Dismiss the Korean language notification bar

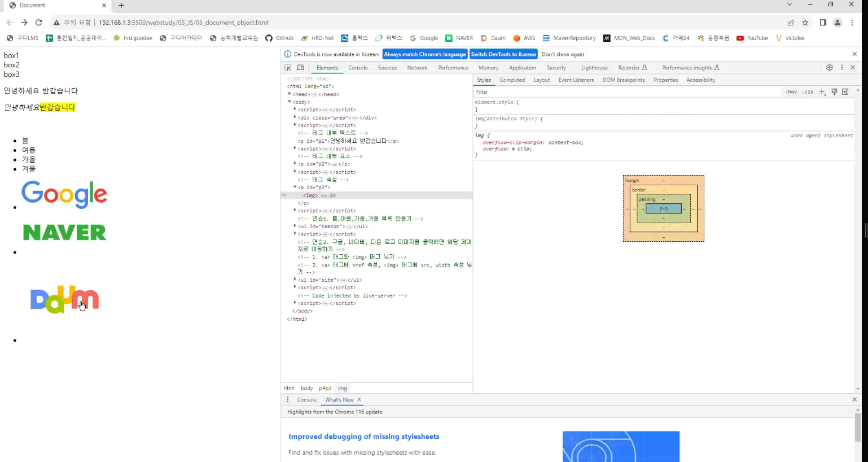click(x=854, y=54)
